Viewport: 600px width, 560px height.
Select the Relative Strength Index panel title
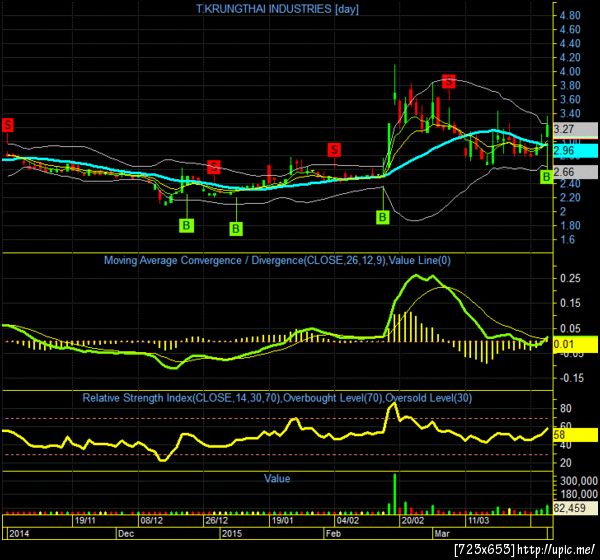277,398
